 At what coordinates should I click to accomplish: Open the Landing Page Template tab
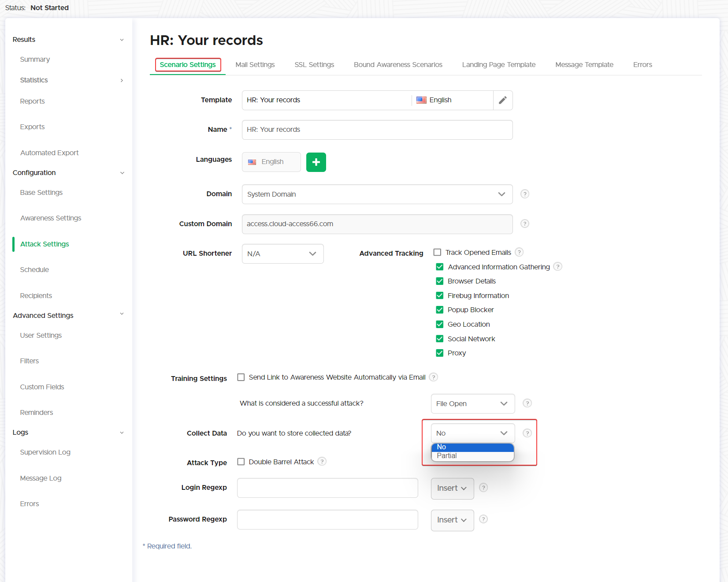(498, 65)
